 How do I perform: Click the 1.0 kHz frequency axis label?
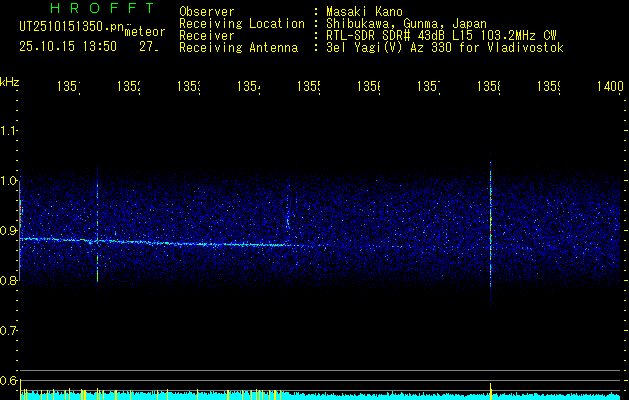point(8,181)
